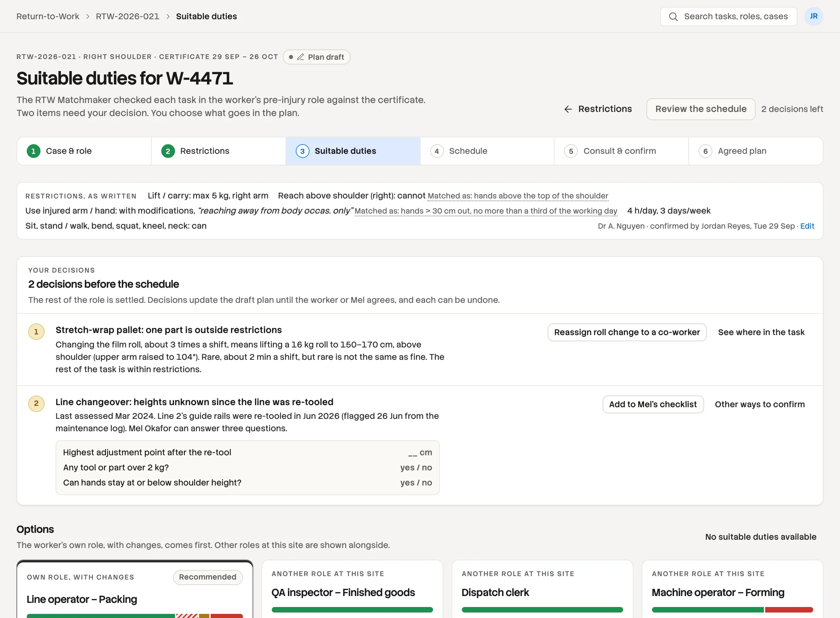This screenshot has width=840, height=618.
Task: Select the Dispatch clerk role card
Action: pyautogui.click(x=542, y=589)
